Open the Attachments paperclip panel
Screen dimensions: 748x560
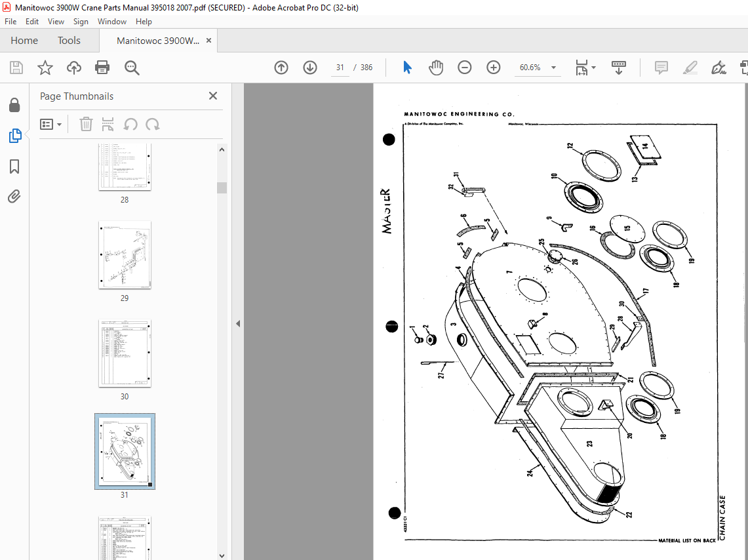point(14,196)
